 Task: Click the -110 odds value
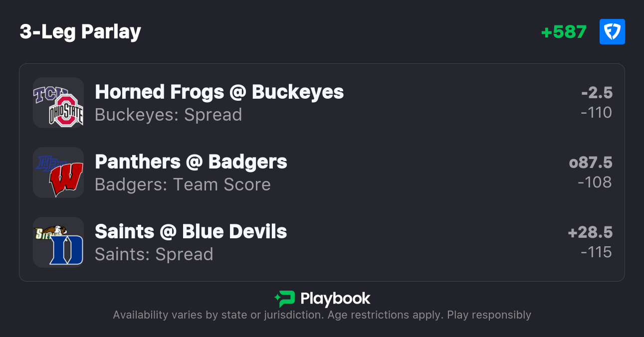[x=596, y=113]
